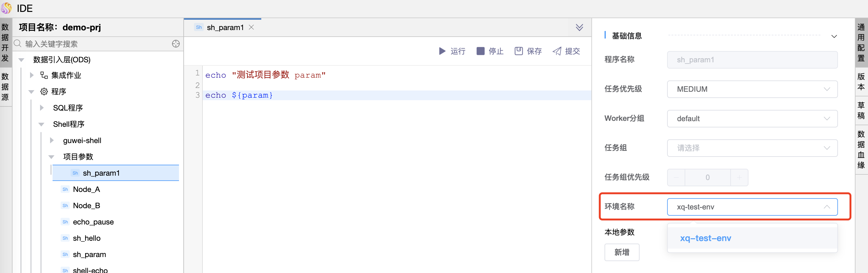Screen dimensions: 868x273
Task: Expand the SQL程序 folder
Action: (42, 108)
